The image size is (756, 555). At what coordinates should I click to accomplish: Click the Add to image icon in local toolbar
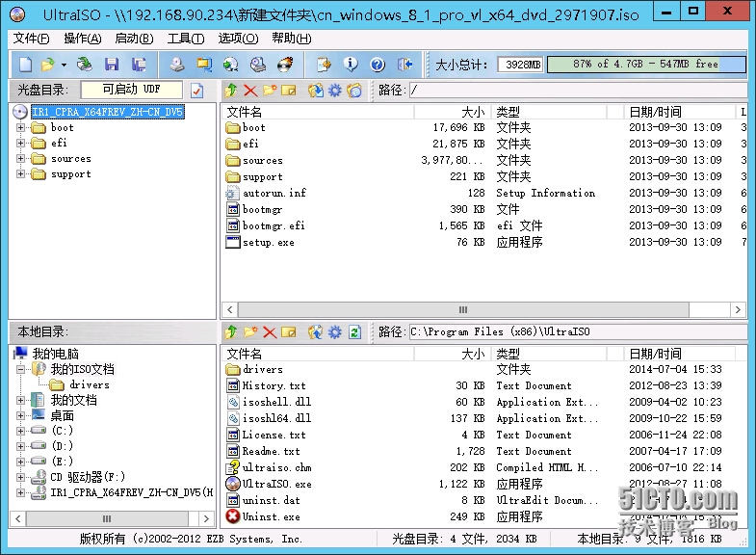(315, 331)
